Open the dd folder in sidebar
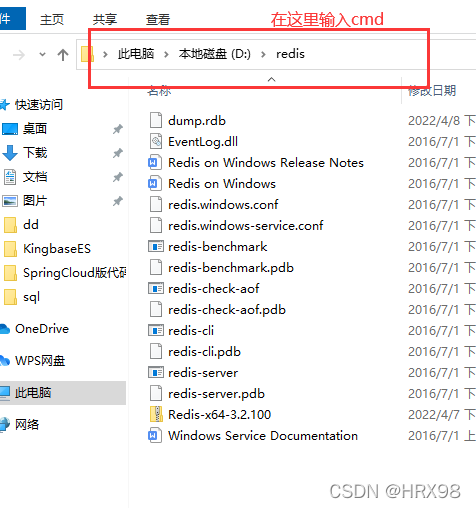 click(x=31, y=225)
